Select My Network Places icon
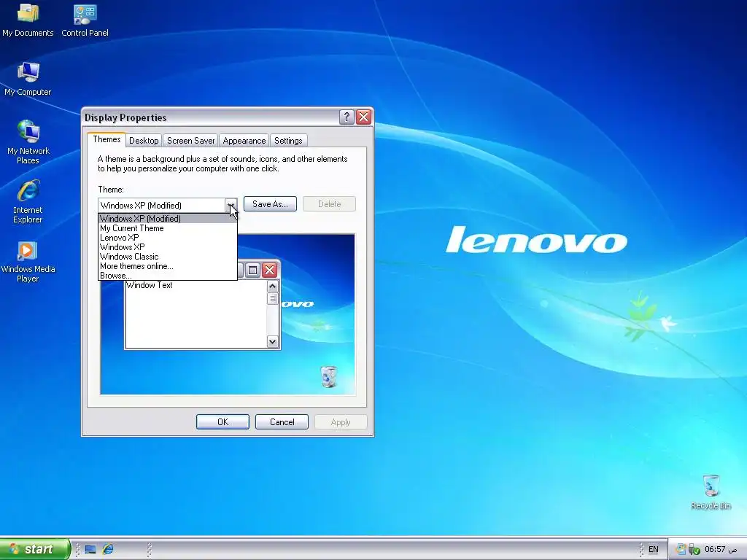The height and width of the screenshot is (560, 747). [x=28, y=142]
